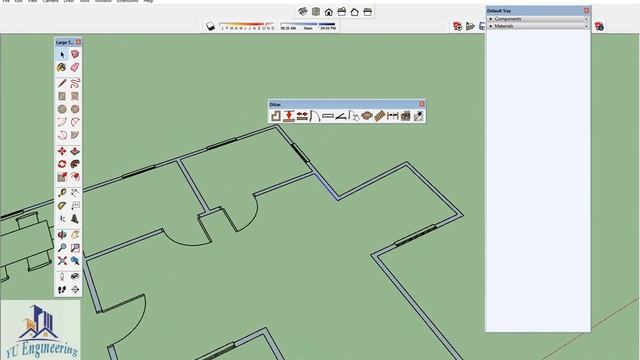Activate the 3D Text tool
The height and width of the screenshot is (360, 640).
(75, 219)
